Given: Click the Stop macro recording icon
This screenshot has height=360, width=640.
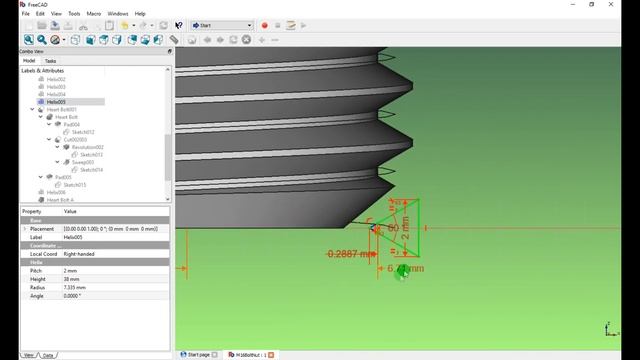Looking at the screenshot, I should 278,25.
